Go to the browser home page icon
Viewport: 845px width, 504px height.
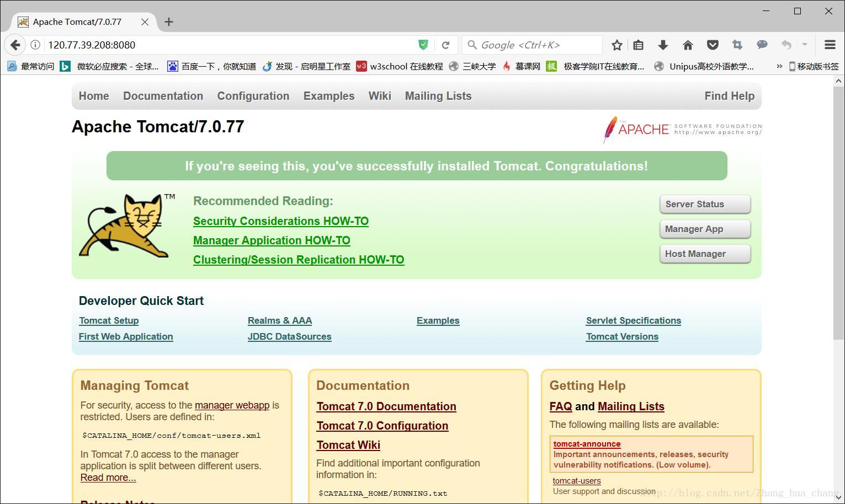point(688,45)
